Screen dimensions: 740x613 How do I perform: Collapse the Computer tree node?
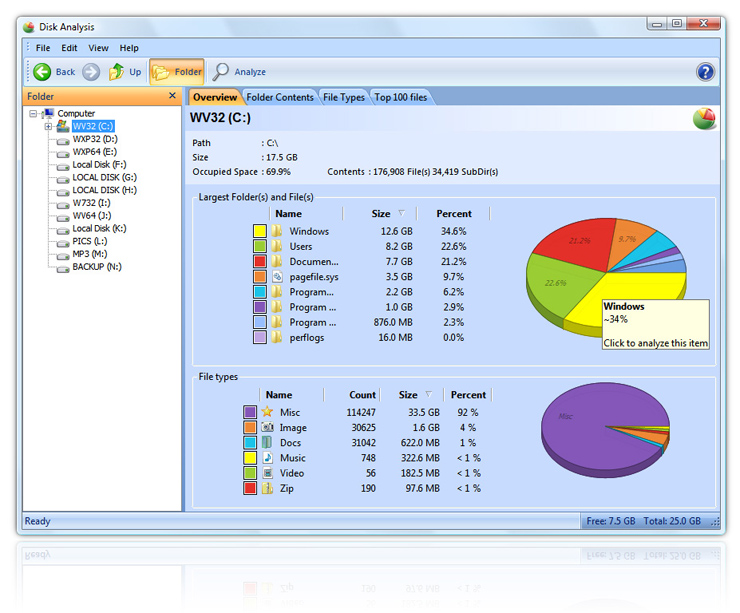tap(34, 114)
